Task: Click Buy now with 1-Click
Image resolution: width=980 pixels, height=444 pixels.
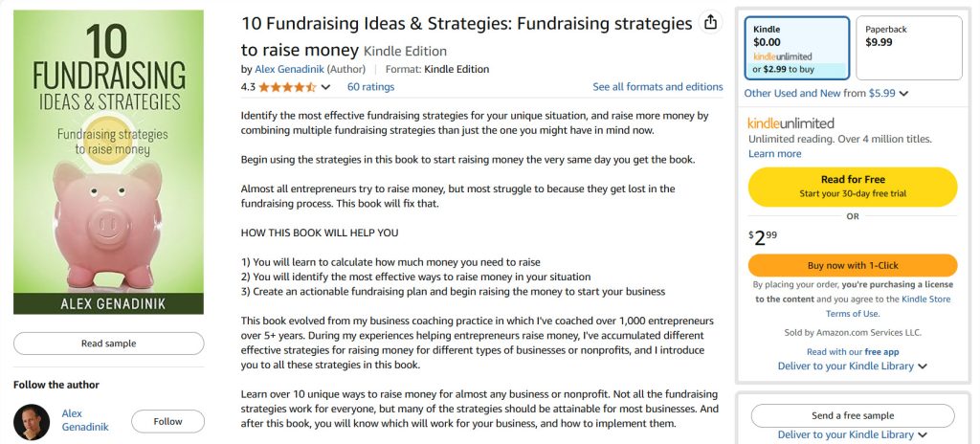Action: (853, 265)
